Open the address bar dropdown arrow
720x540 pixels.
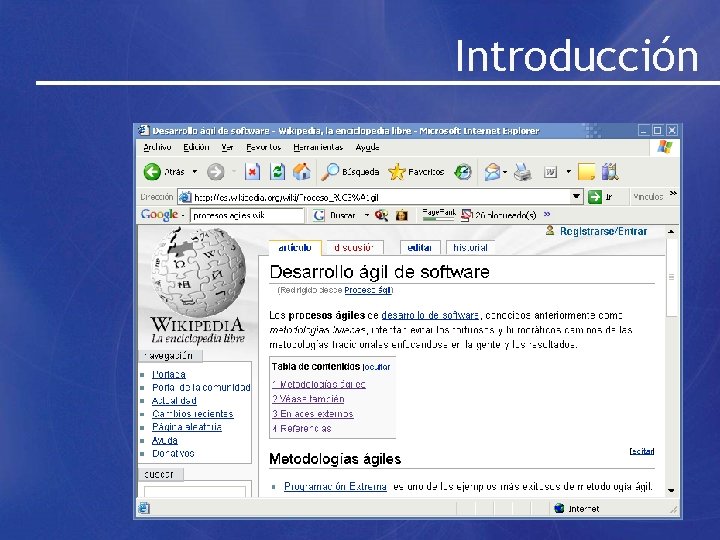(x=576, y=197)
